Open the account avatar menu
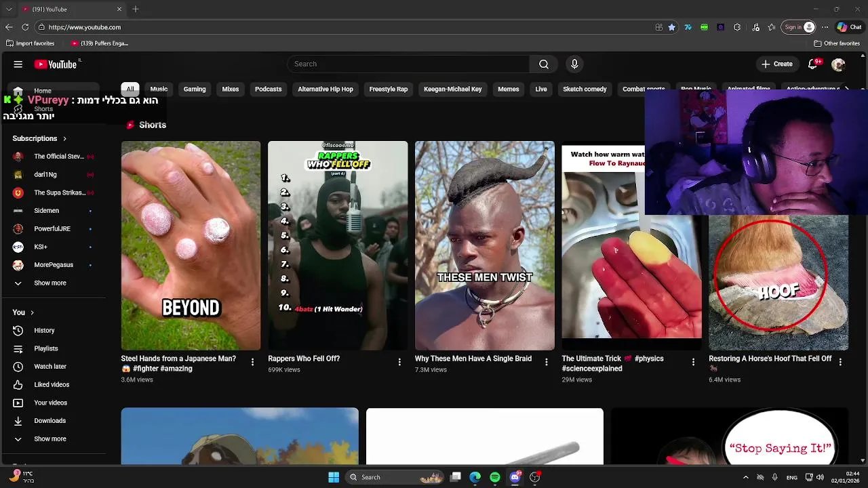Viewport: 868px width, 488px height. click(838, 64)
